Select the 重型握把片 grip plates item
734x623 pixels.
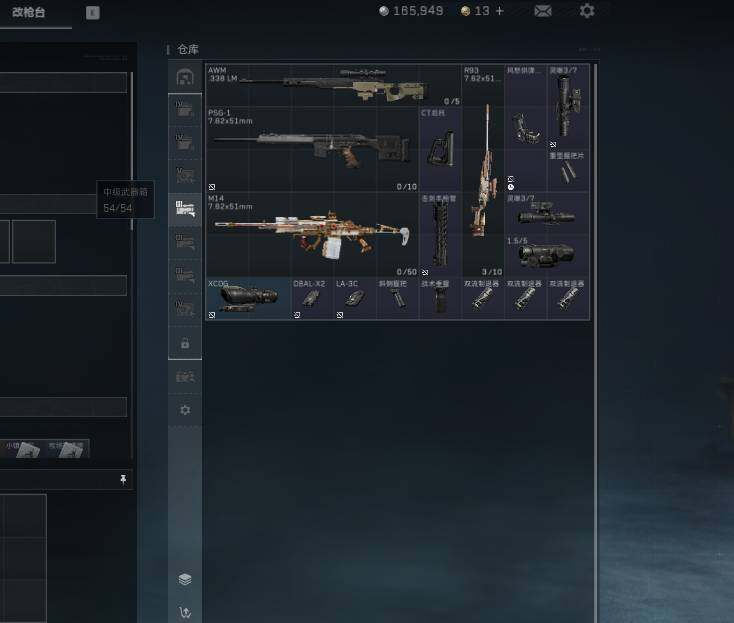[568, 170]
